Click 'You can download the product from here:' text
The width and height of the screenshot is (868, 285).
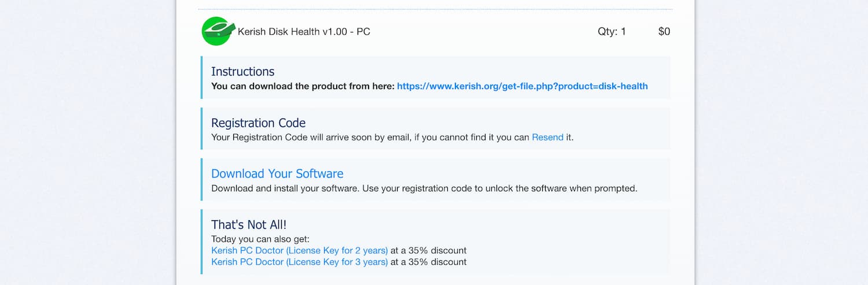tap(303, 86)
